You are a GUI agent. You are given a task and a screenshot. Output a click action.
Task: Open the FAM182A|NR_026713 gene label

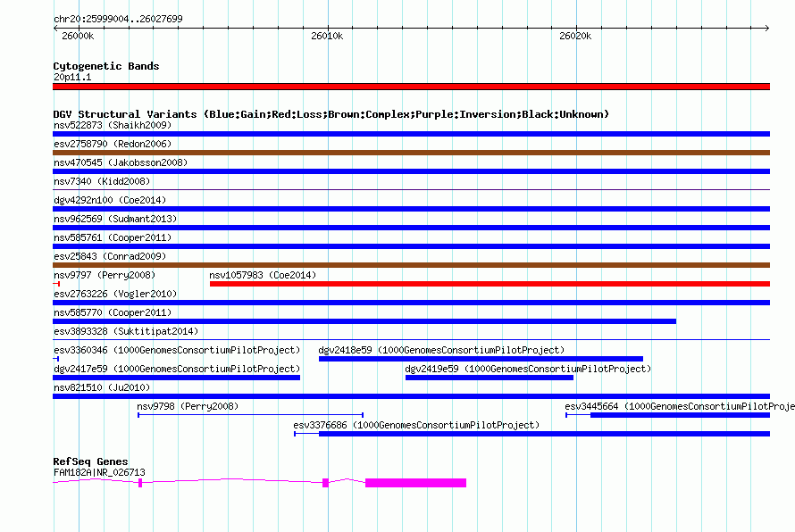click(99, 472)
